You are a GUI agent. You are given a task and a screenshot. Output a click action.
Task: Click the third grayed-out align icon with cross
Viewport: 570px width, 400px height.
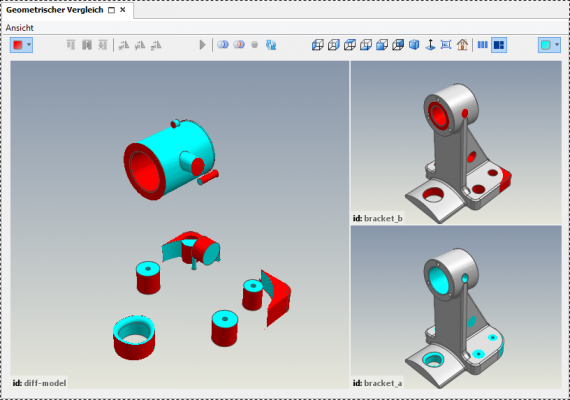click(x=103, y=45)
